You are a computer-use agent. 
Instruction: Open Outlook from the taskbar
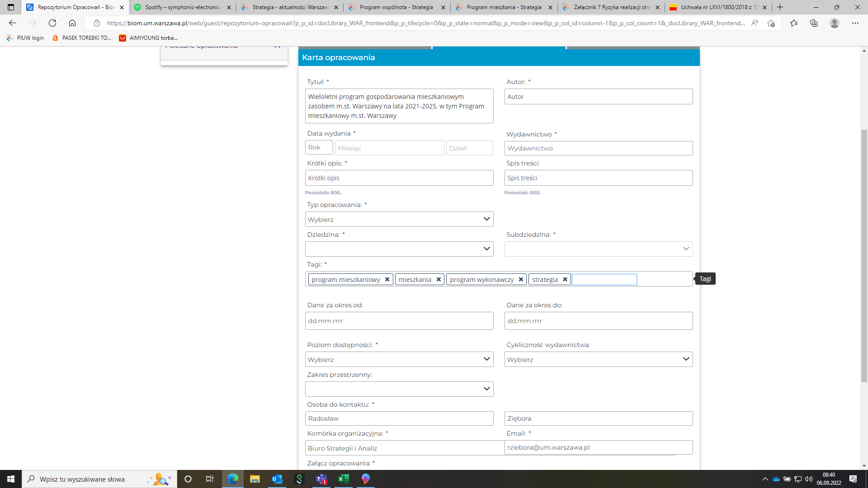[x=277, y=479]
